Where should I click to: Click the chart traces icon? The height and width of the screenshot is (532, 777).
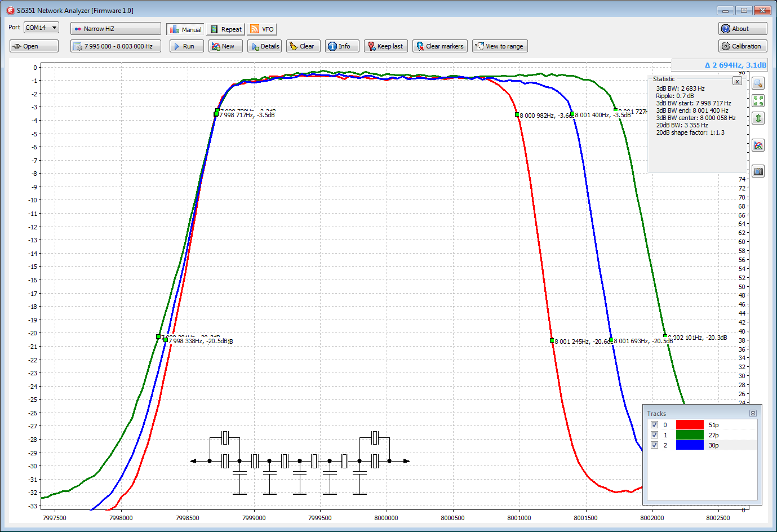(x=758, y=145)
